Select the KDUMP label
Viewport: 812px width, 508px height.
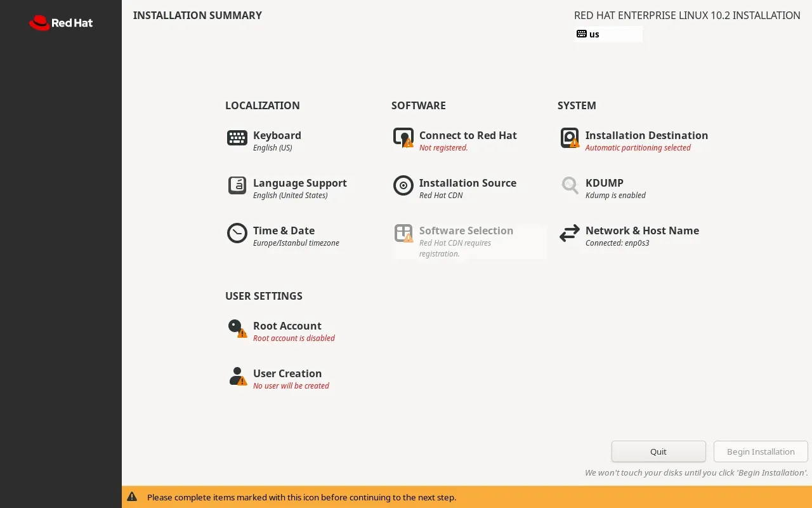click(605, 183)
